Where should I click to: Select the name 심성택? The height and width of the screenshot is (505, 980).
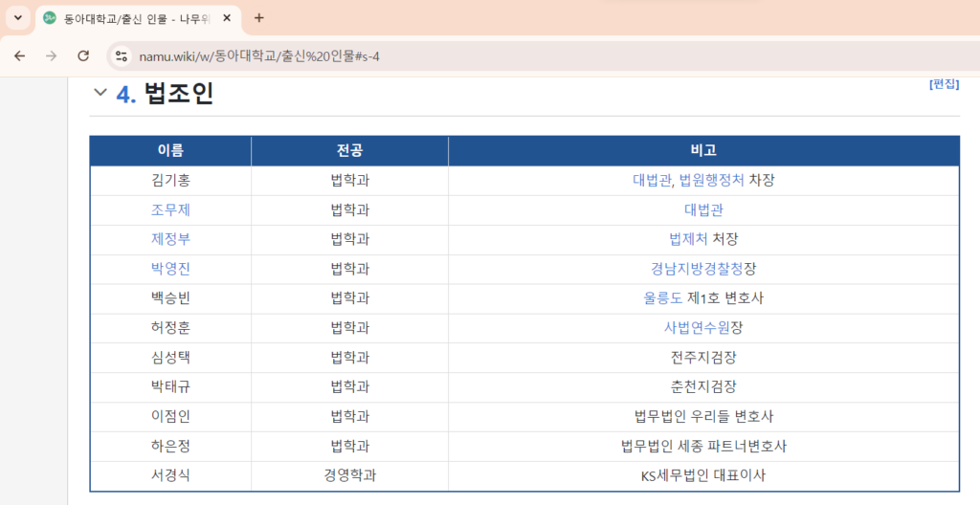170,358
